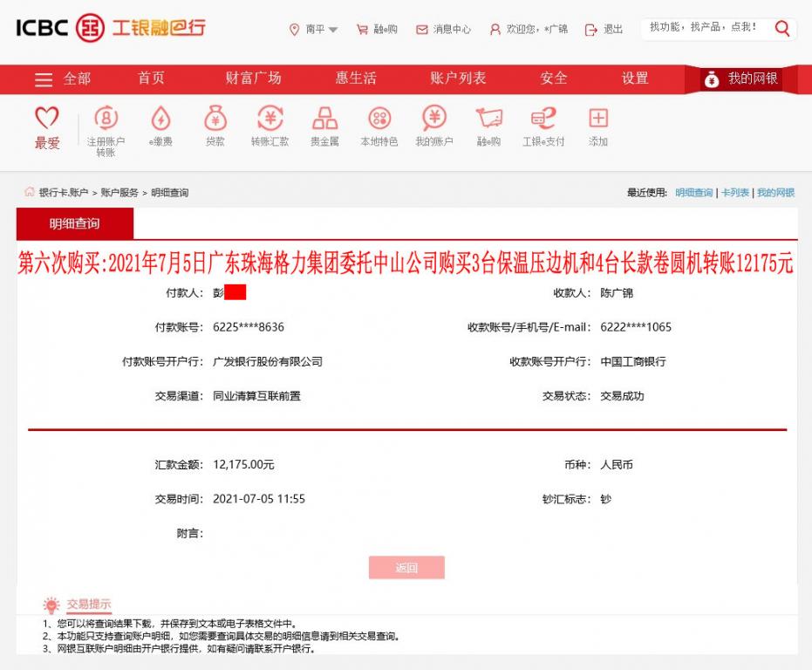Select the 贵金属 precious metals icon
The image size is (812, 670).
(x=324, y=124)
